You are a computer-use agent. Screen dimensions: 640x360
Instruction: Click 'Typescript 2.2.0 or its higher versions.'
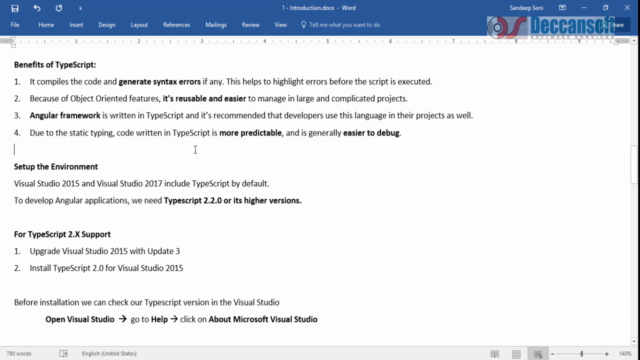point(233,200)
